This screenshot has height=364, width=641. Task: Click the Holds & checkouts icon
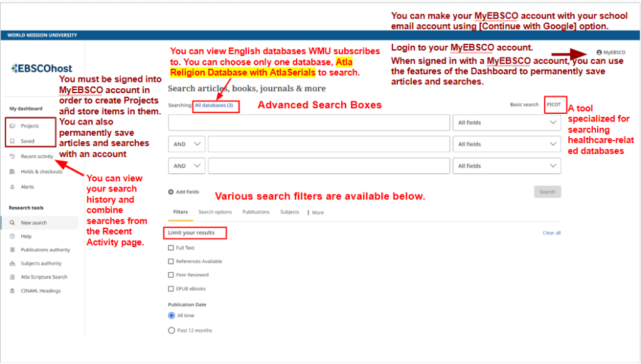[13, 171]
